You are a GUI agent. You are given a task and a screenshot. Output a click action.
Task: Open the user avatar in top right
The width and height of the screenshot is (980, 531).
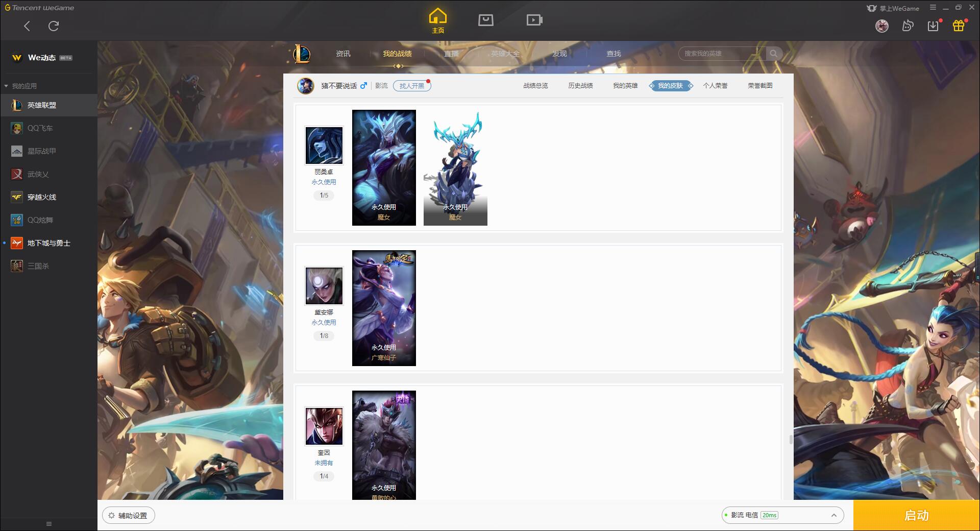882,26
